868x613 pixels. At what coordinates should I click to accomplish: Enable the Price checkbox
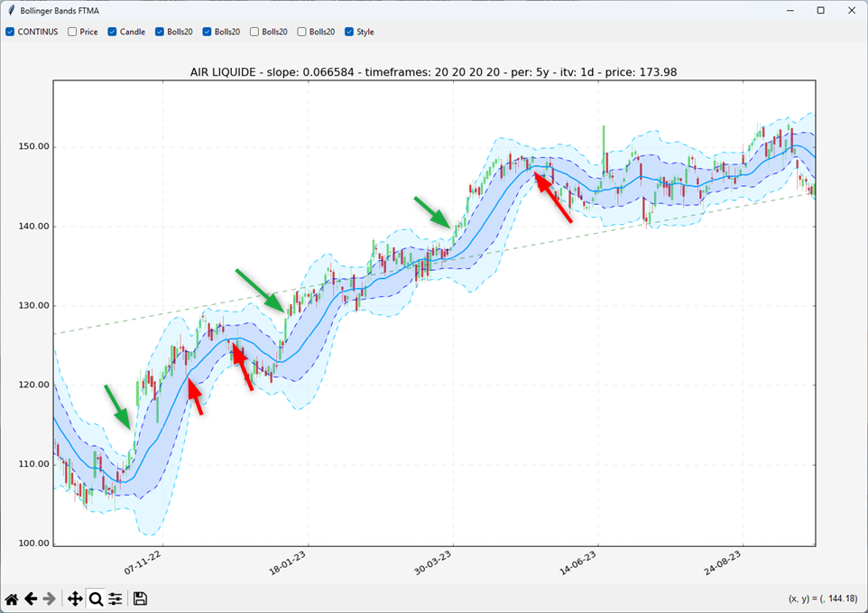coord(72,32)
